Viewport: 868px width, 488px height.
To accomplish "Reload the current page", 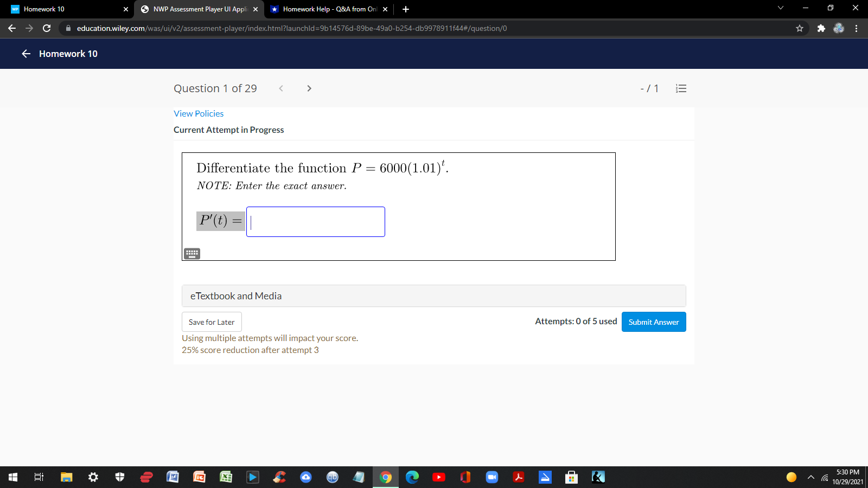I will click(x=46, y=28).
